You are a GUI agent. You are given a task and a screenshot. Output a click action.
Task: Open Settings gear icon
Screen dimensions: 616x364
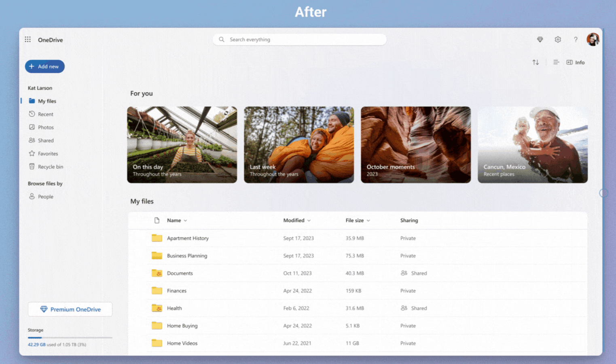pyautogui.click(x=558, y=40)
